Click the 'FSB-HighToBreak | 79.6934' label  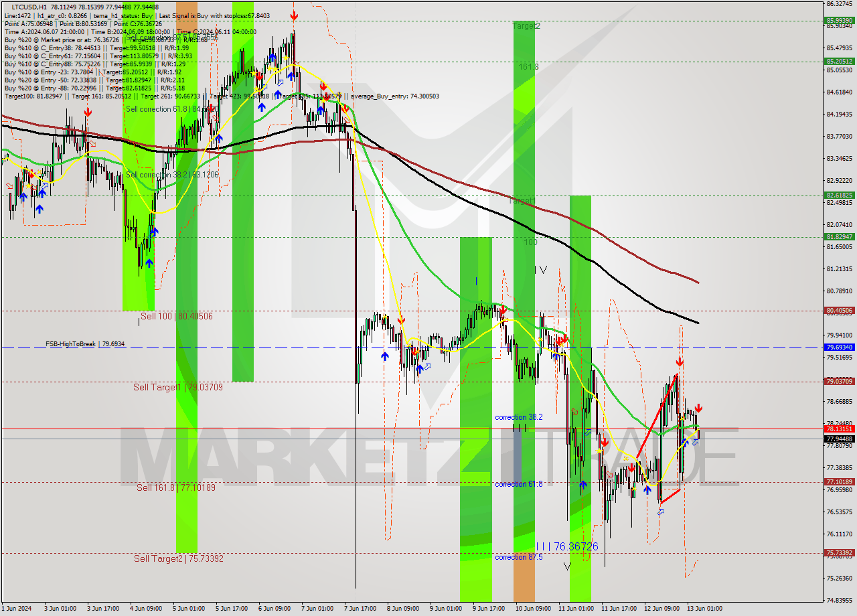(85, 344)
